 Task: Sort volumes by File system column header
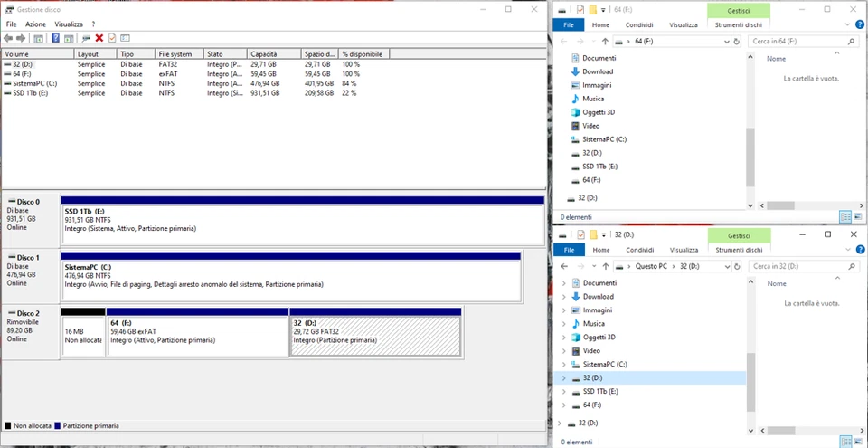click(x=178, y=54)
